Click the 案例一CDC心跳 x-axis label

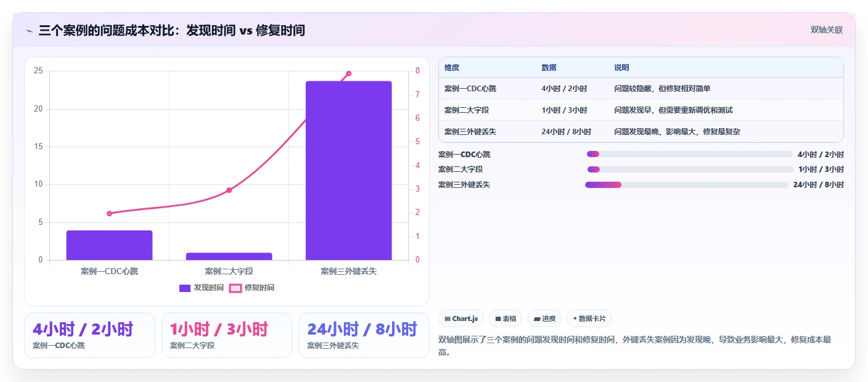pyautogui.click(x=109, y=271)
